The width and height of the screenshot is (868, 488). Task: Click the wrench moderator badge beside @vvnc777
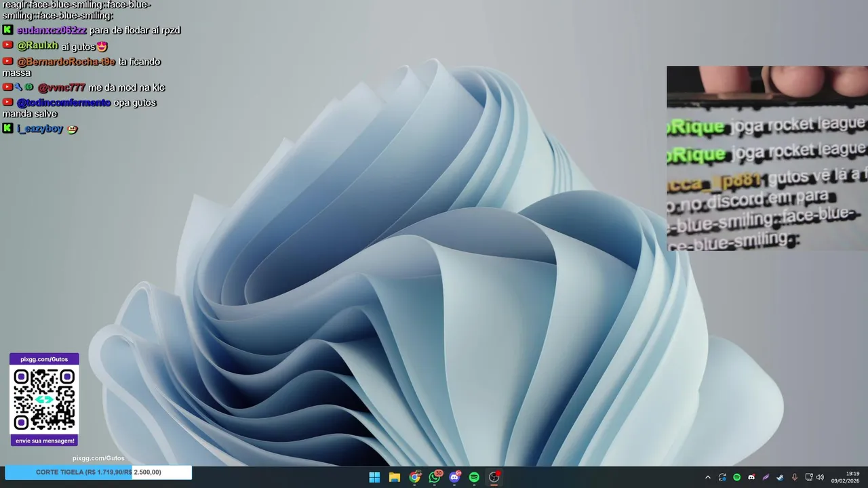[18, 87]
